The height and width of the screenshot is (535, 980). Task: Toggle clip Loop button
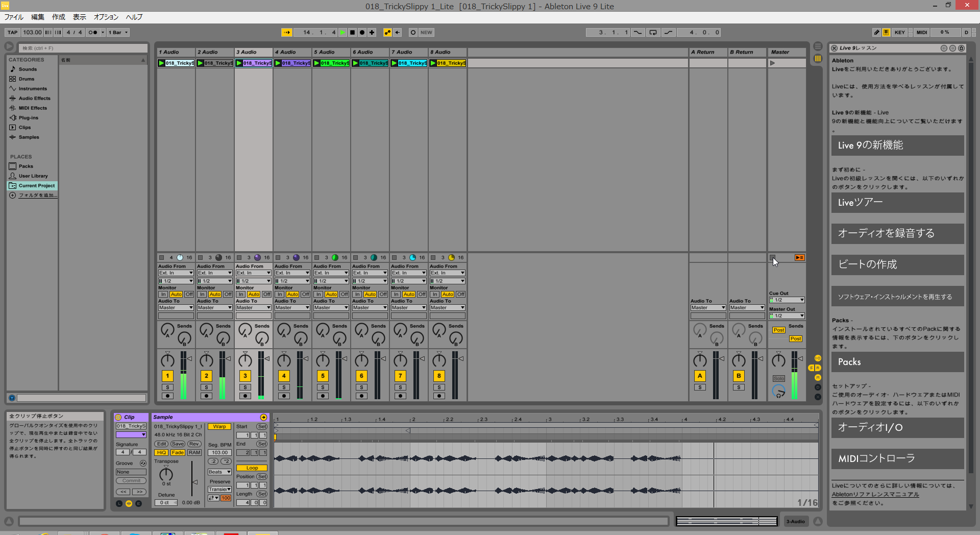(x=252, y=468)
